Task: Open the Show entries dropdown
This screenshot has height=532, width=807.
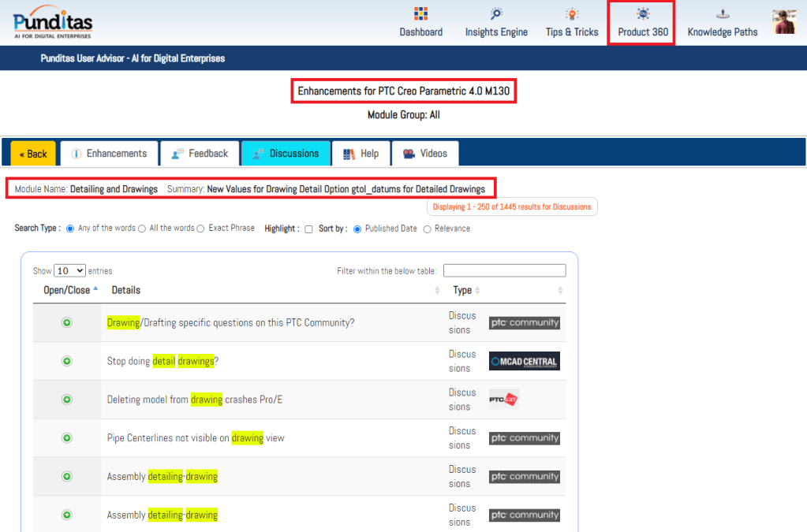Action: (70, 270)
